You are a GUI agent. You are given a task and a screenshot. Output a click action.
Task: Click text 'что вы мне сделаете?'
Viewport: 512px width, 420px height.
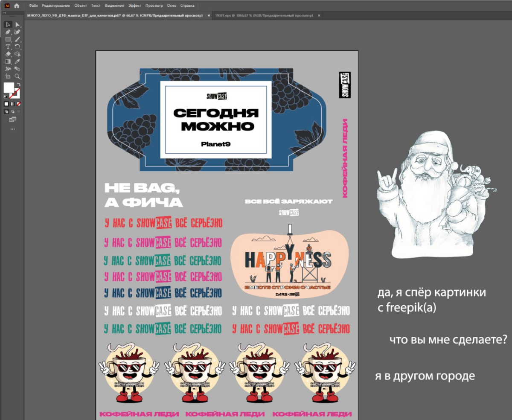coord(448,340)
